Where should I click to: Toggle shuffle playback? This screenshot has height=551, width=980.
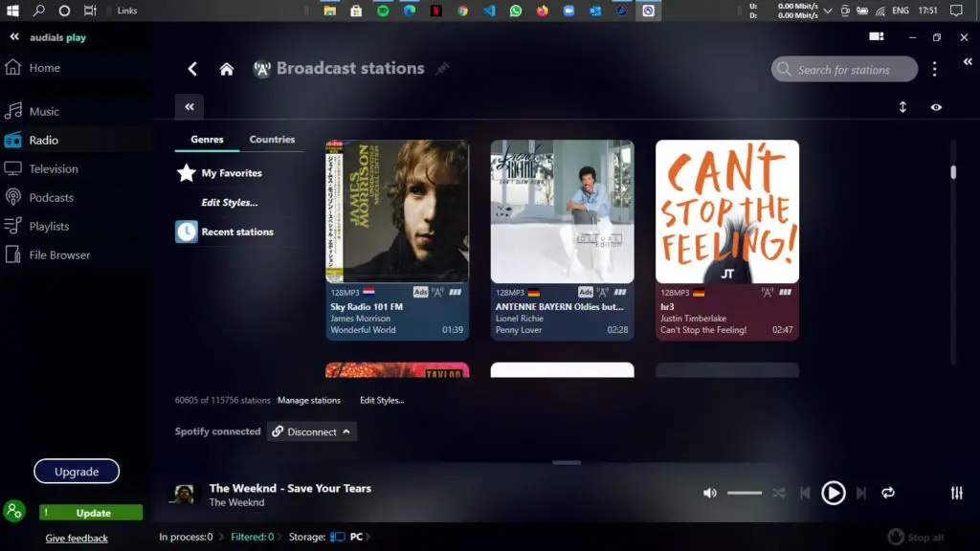(x=779, y=493)
